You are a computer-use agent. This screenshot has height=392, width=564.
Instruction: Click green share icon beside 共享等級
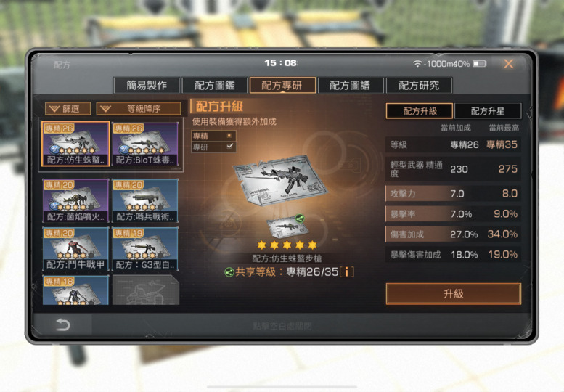point(229,272)
